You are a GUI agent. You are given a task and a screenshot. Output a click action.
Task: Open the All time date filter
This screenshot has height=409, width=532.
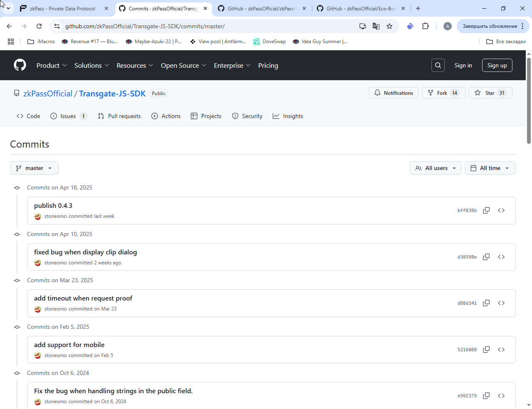tap(490, 168)
